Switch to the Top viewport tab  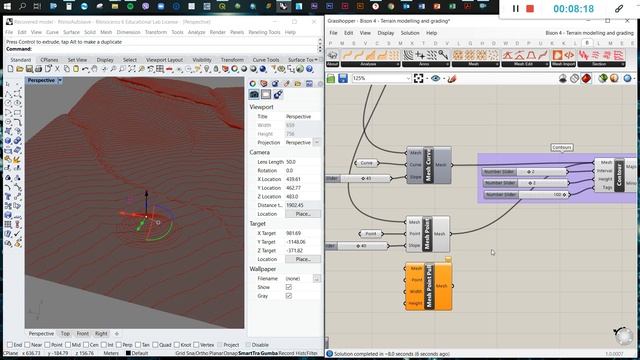coord(65,333)
